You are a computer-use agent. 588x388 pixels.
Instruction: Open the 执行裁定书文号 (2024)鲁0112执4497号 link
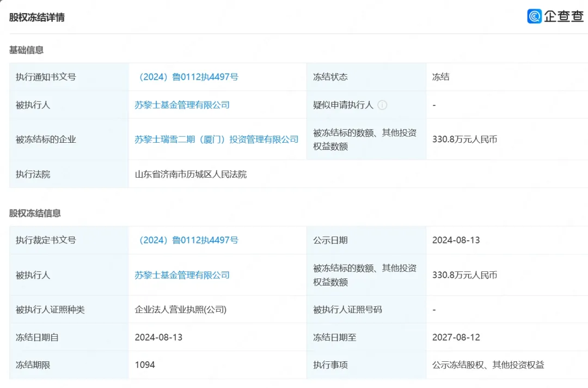click(187, 240)
